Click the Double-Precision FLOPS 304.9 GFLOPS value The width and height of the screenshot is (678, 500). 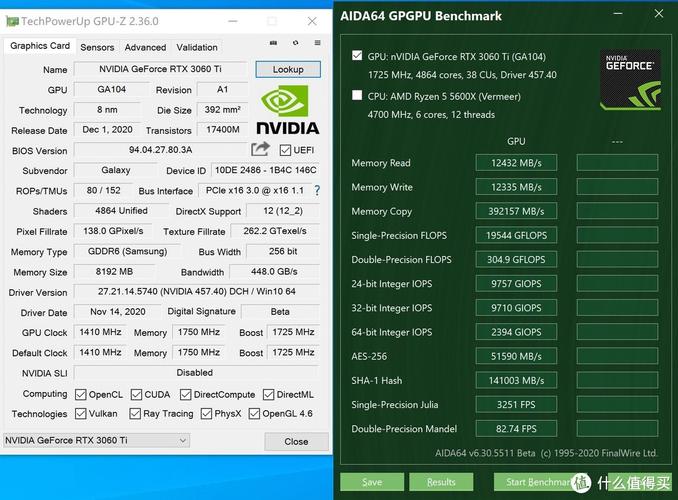pos(516,260)
